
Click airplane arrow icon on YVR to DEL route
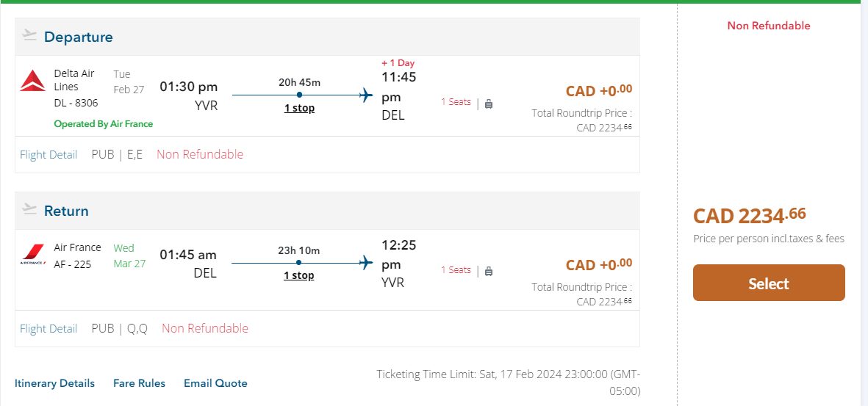(367, 95)
